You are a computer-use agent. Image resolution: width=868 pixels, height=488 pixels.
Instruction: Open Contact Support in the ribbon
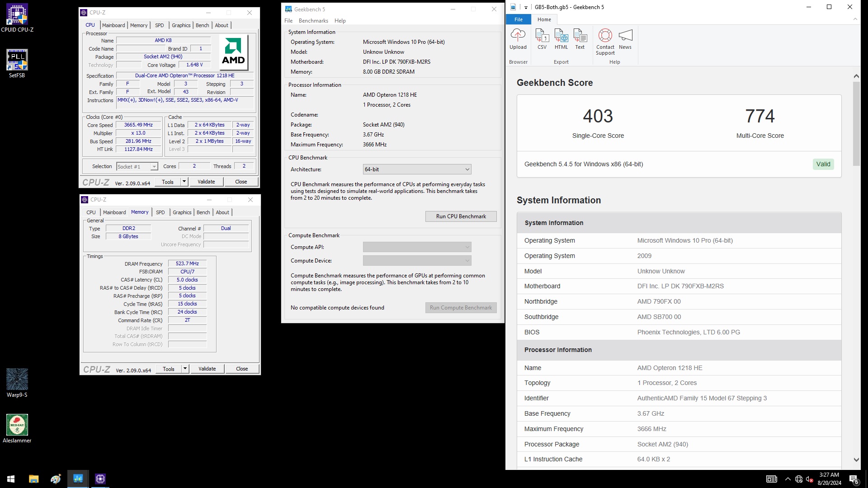pos(605,42)
